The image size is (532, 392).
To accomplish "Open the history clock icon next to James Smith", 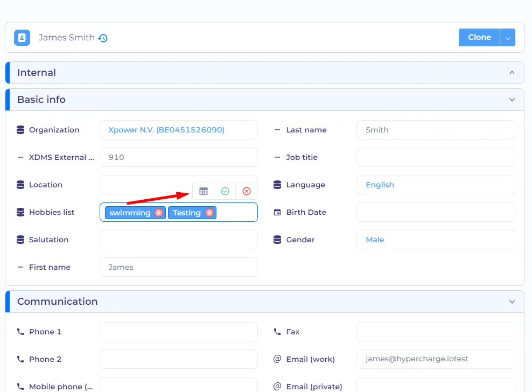I will coord(103,38).
